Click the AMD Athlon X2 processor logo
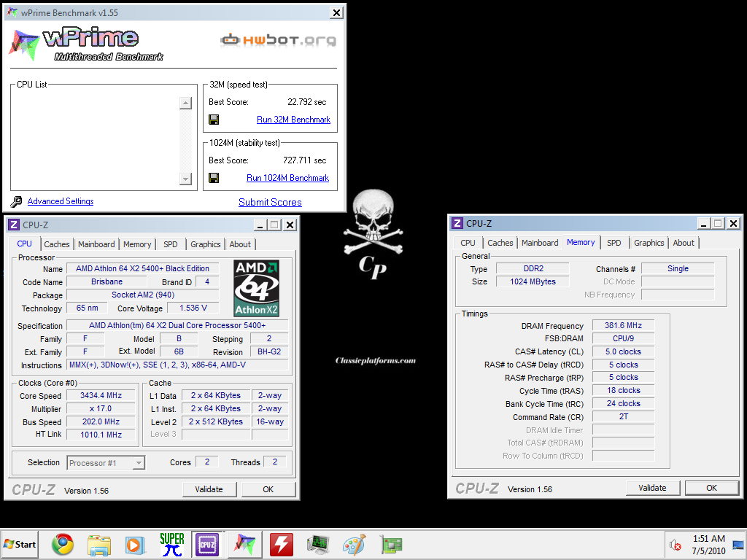This screenshot has height=560, width=747. [x=256, y=288]
